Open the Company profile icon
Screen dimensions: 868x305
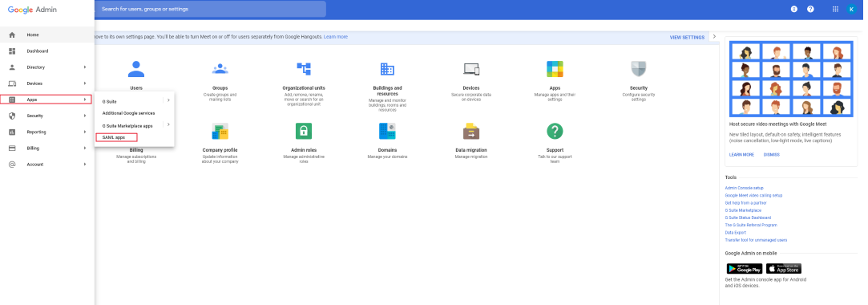pos(220,132)
